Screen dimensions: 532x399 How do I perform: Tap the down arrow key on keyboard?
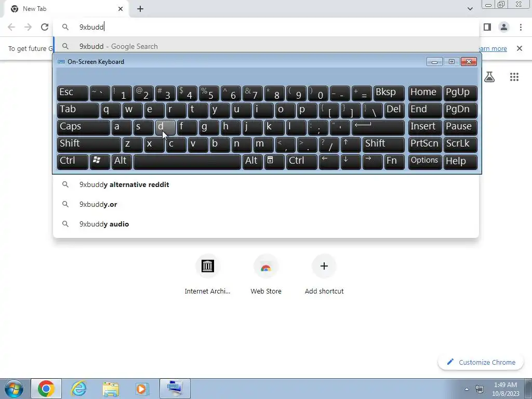tap(351, 162)
